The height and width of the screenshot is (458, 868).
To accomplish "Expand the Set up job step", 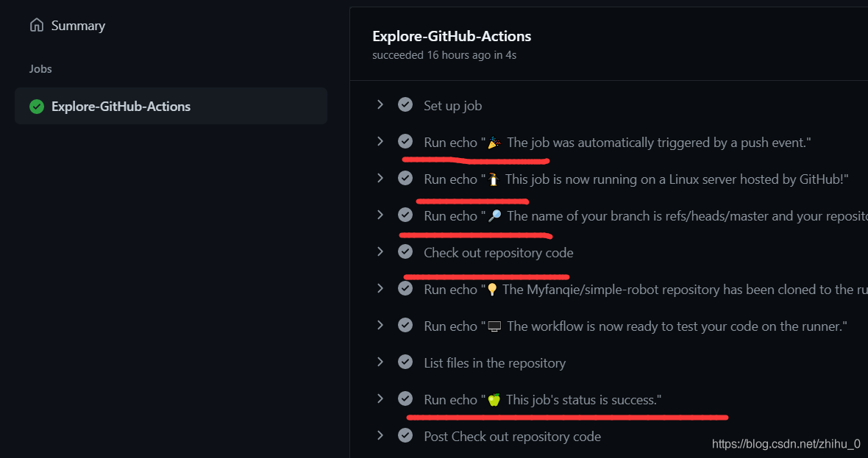I will [x=380, y=104].
